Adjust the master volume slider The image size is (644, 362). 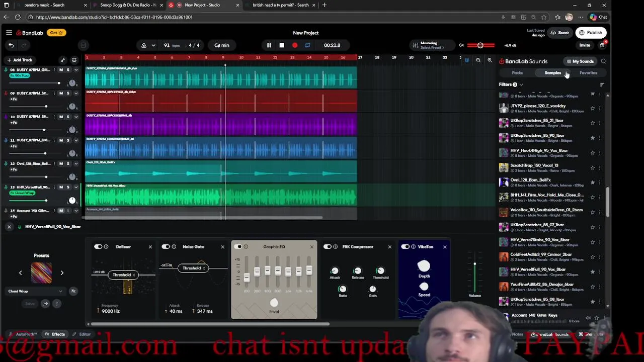click(480, 45)
